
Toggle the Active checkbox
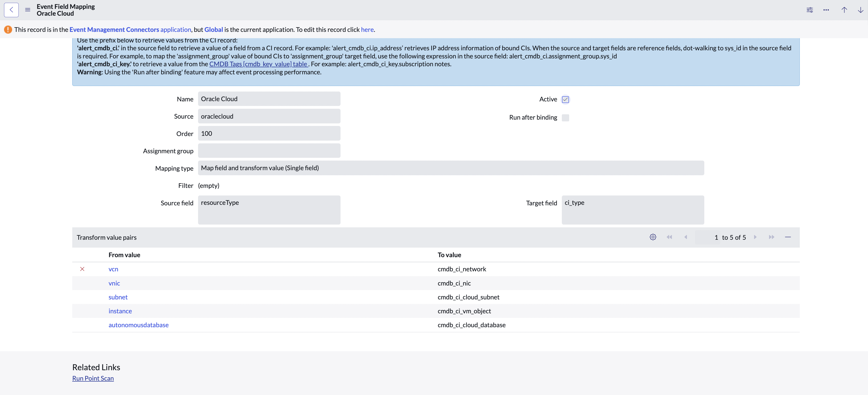click(x=565, y=100)
